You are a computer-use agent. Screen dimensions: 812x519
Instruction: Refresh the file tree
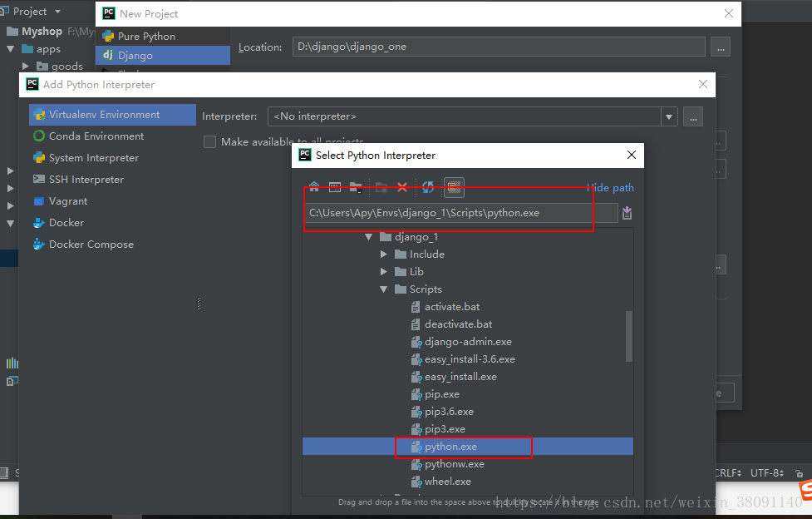(x=428, y=187)
